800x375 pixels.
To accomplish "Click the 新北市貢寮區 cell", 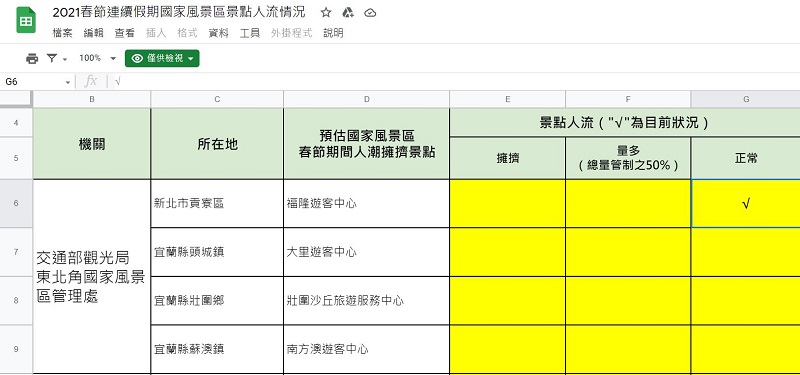I will pos(217,203).
